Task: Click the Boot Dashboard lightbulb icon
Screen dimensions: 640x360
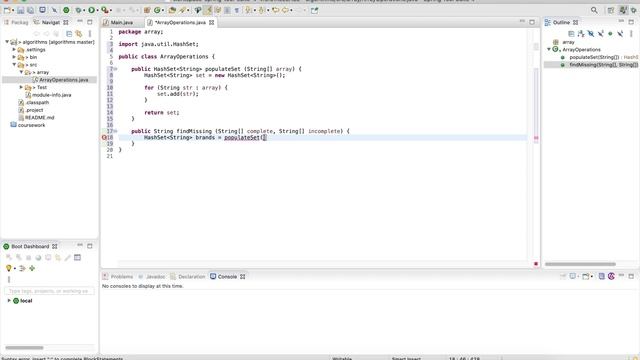Action: click(x=9, y=268)
